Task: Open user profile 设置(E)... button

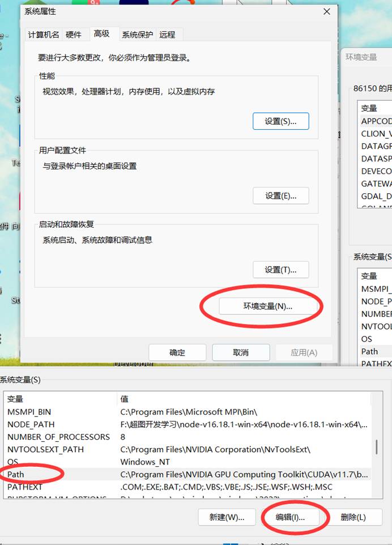Action: tap(280, 195)
